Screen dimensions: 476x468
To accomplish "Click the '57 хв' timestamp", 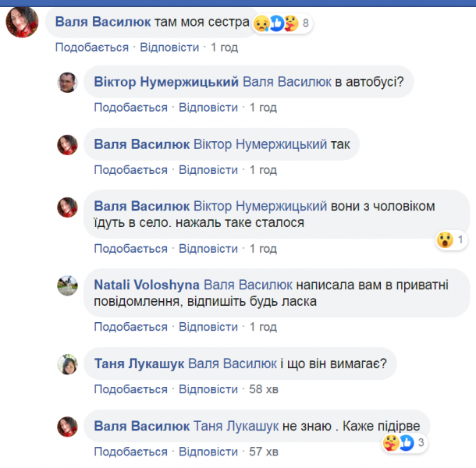I will point(263,452).
